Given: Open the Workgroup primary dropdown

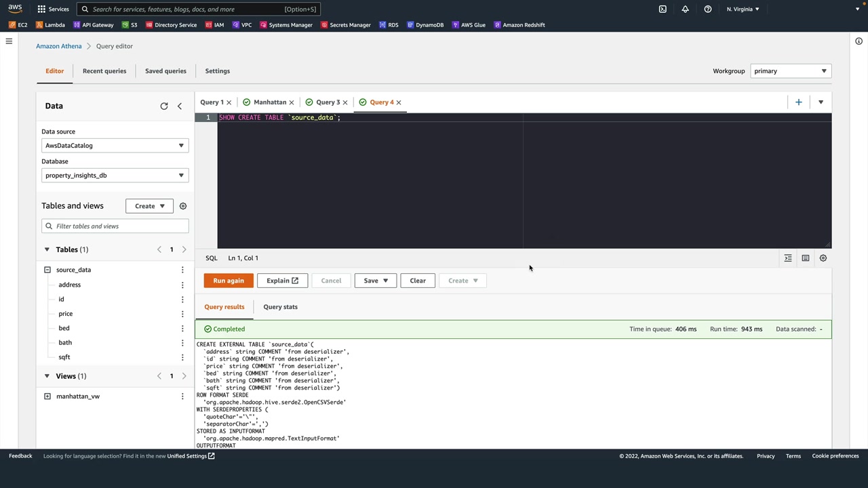Looking at the screenshot, I should [791, 71].
